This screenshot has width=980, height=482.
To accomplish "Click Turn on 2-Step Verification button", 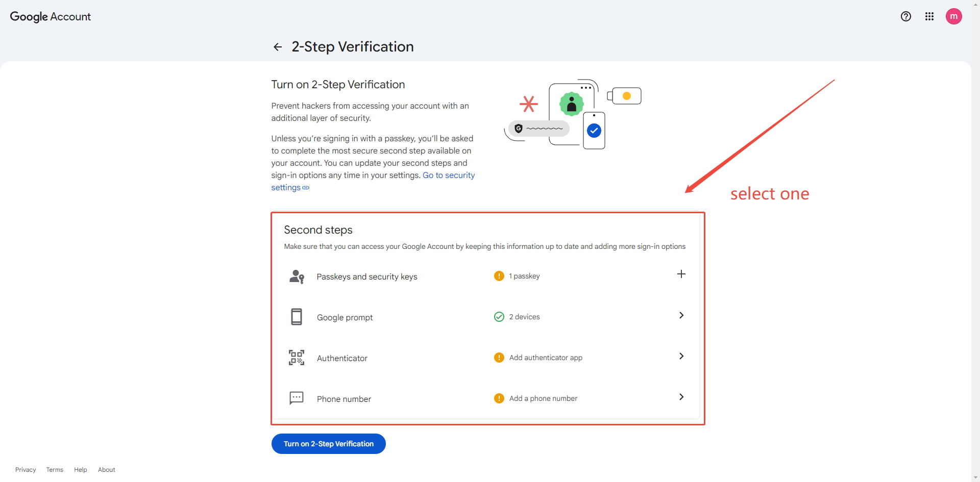I will 329,444.
